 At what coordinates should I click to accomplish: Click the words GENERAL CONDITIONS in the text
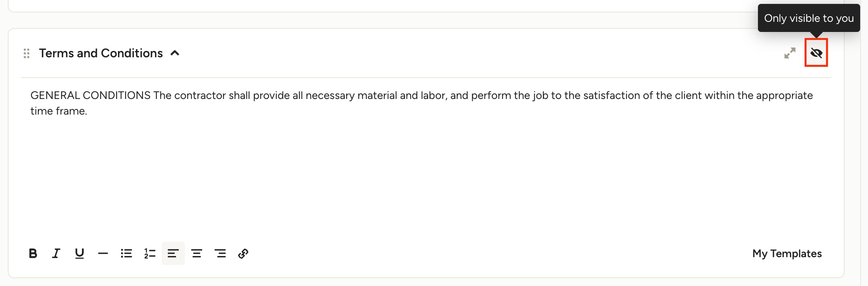[91, 95]
